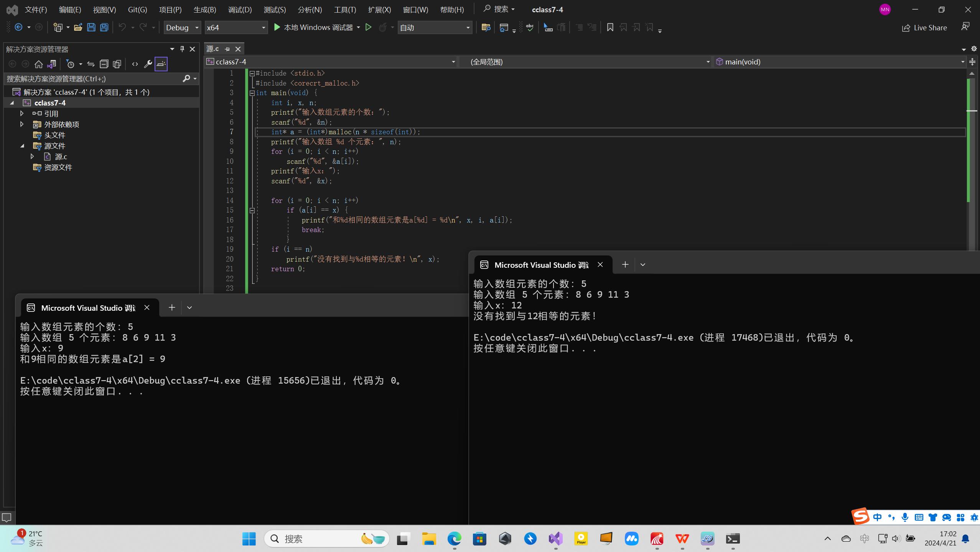The width and height of the screenshot is (980, 552).
Task: Click the Windows Start button
Action: [x=249, y=539]
